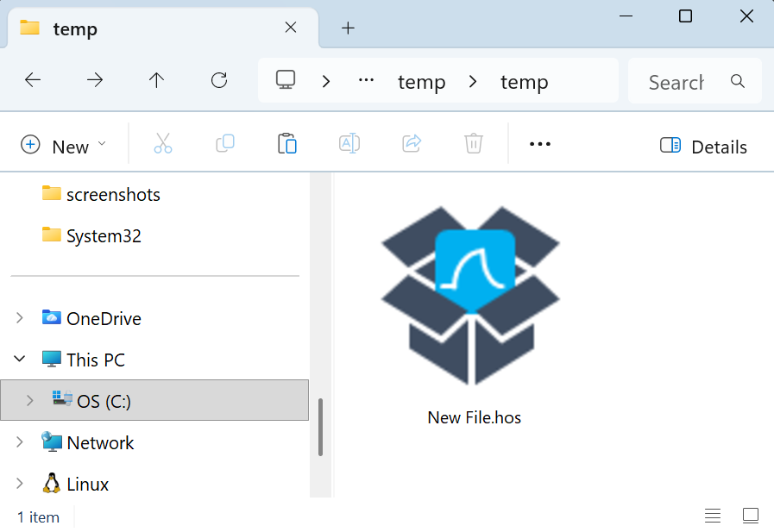Expand the OS (C:) drive node
The height and width of the screenshot is (532, 774).
(29, 400)
